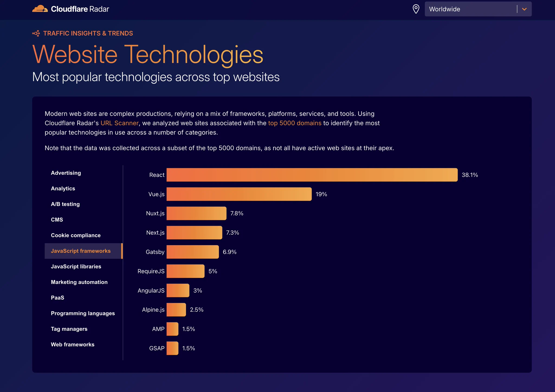Open the Marketing automation tab
Image resolution: width=555 pixels, height=392 pixels.
[83, 282]
